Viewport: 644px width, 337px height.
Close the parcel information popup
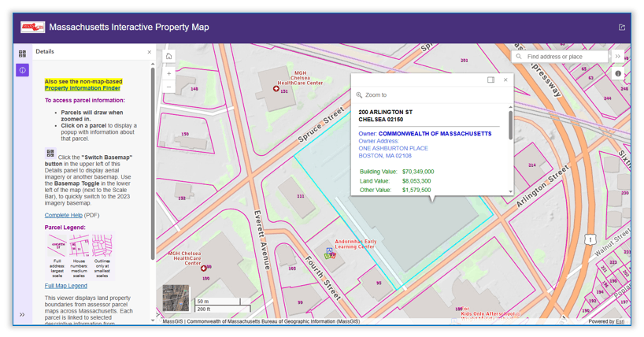(505, 80)
